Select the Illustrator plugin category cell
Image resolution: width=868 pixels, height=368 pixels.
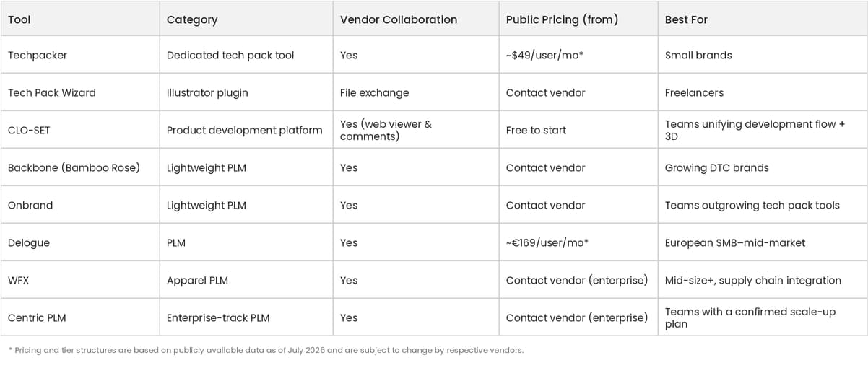(x=246, y=92)
